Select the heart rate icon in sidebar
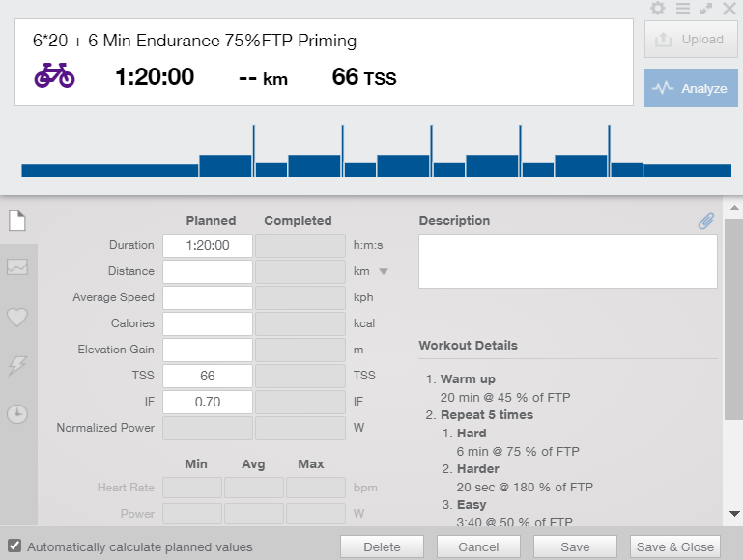This screenshot has width=743, height=560. click(x=16, y=317)
